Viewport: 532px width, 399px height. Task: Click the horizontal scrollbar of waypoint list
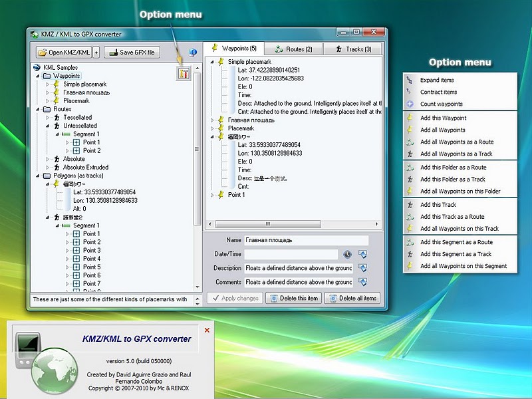click(x=293, y=224)
